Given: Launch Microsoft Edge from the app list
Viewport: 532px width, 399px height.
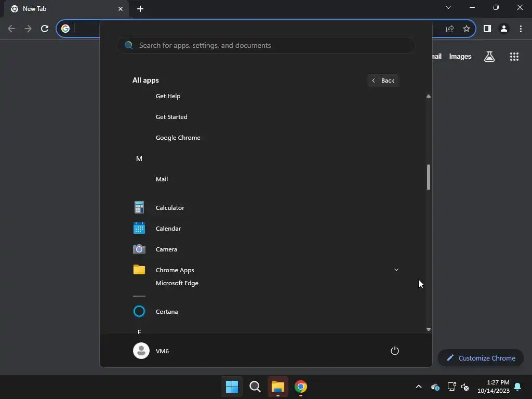Looking at the screenshot, I should (x=177, y=283).
